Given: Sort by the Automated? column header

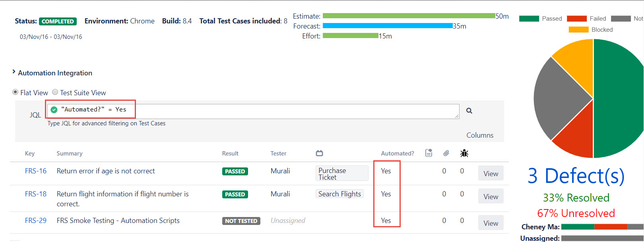Looking at the screenshot, I should click(397, 154).
